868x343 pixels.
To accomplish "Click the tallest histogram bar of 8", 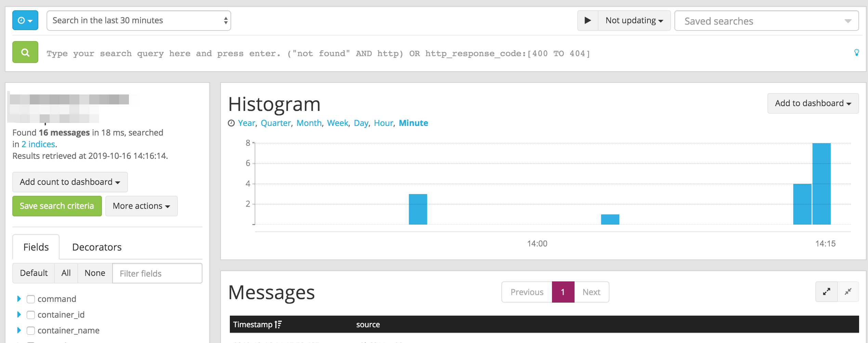I will (x=821, y=184).
